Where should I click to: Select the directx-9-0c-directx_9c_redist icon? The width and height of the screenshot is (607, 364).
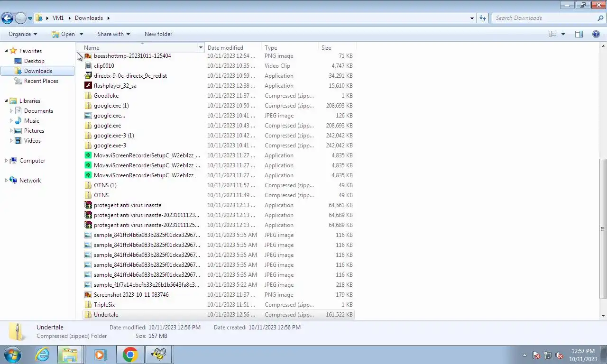[88, 76]
